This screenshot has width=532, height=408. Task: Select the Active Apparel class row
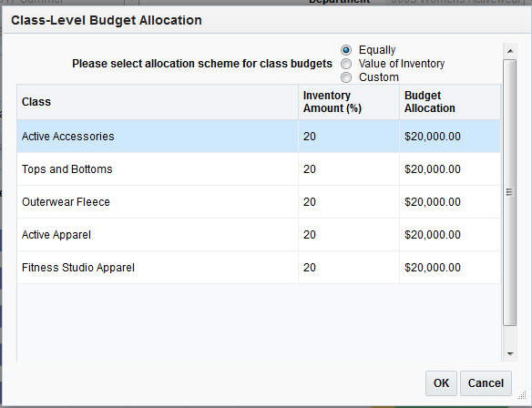coord(259,235)
